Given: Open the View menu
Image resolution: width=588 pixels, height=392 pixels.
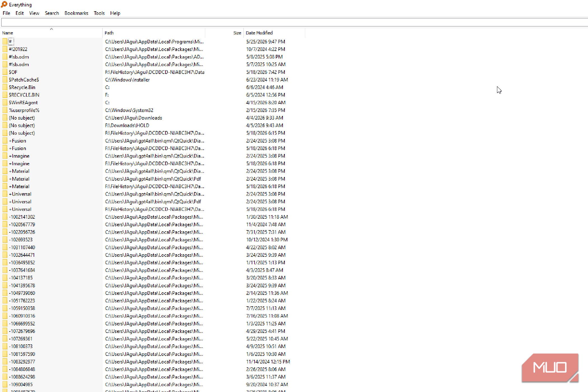Looking at the screenshot, I should [x=34, y=13].
